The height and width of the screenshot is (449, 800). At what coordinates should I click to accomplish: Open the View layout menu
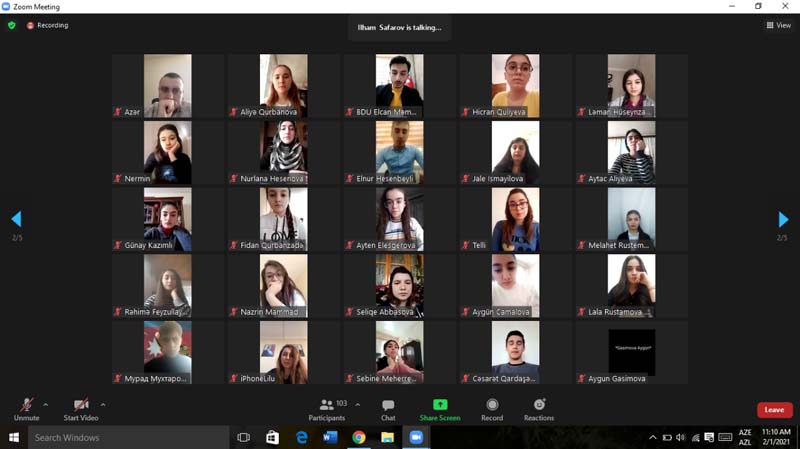(778, 25)
